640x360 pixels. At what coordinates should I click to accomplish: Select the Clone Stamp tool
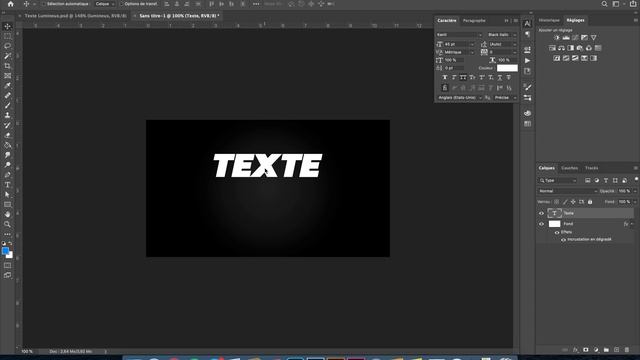(7, 116)
